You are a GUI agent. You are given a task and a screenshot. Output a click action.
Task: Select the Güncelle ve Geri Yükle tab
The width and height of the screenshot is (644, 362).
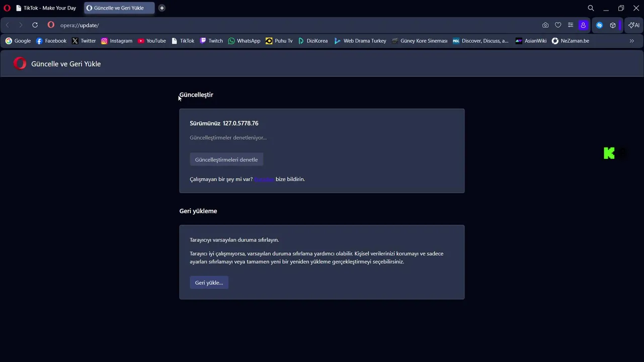[x=119, y=8]
